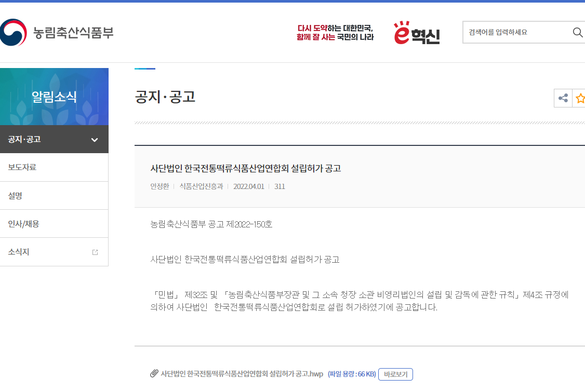Click the post title 사단법인 한국전통떡류식품산업연합회 설립허가 공고

click(246, 169)
